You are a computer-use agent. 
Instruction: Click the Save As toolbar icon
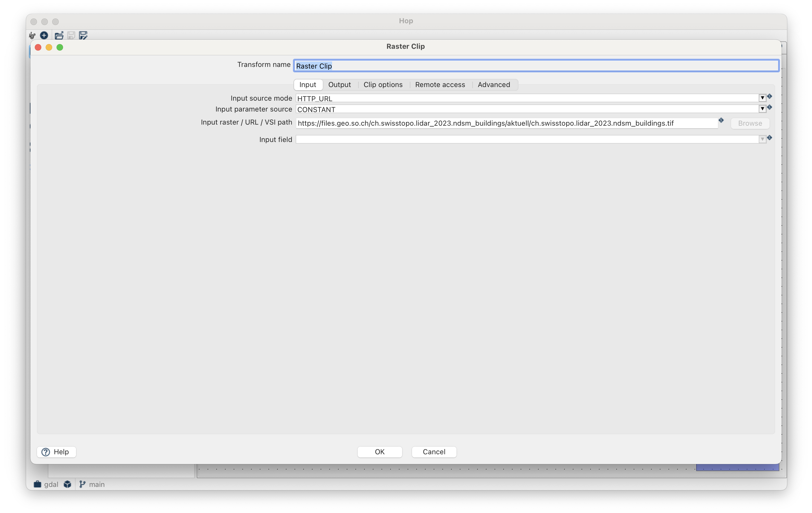(83, 35)
